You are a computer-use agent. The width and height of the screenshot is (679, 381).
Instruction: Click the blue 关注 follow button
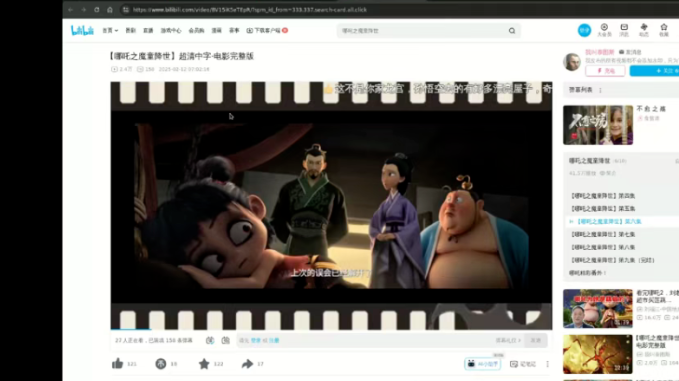click(654, 71)
